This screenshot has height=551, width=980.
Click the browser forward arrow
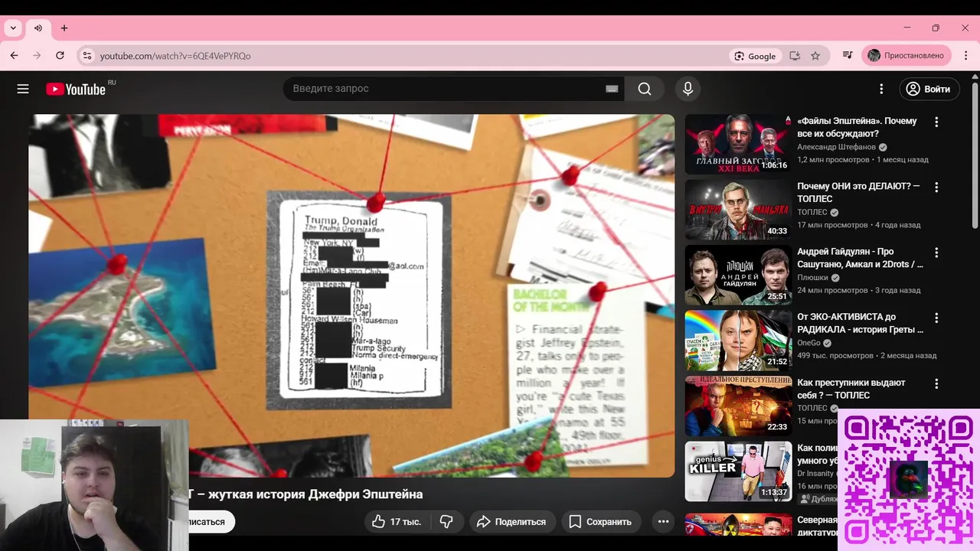click(x=37, y=56)
